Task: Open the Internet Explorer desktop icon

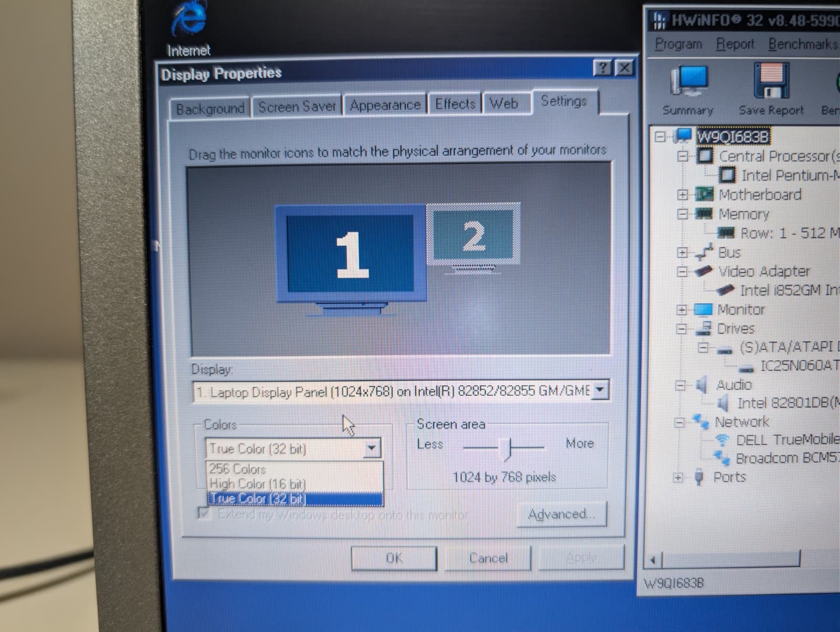Action: point(188,20)
